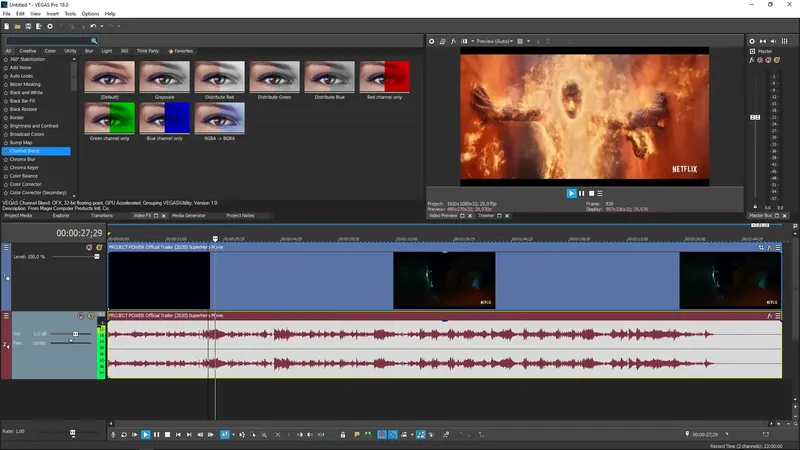
Task: Expand the Undo history dropdown arrow
Action: [100, 26]
